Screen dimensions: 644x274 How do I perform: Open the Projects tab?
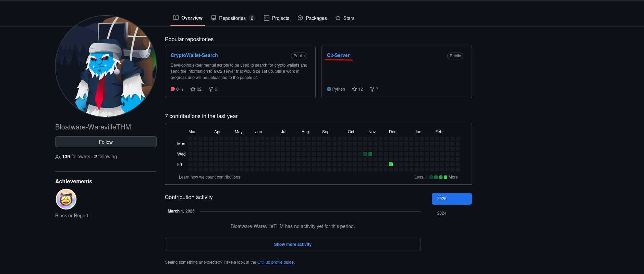[277, 18]
